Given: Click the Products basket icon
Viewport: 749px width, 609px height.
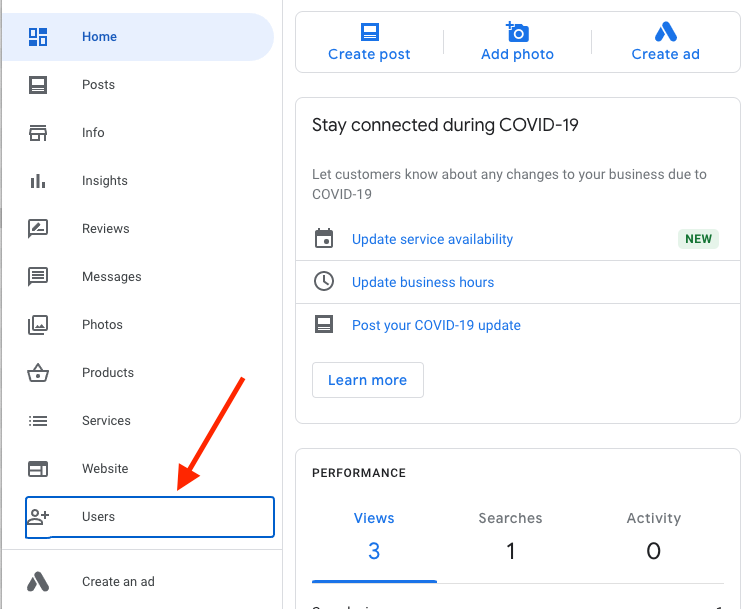Looking at the screenshot, I should tap(38, 373).
